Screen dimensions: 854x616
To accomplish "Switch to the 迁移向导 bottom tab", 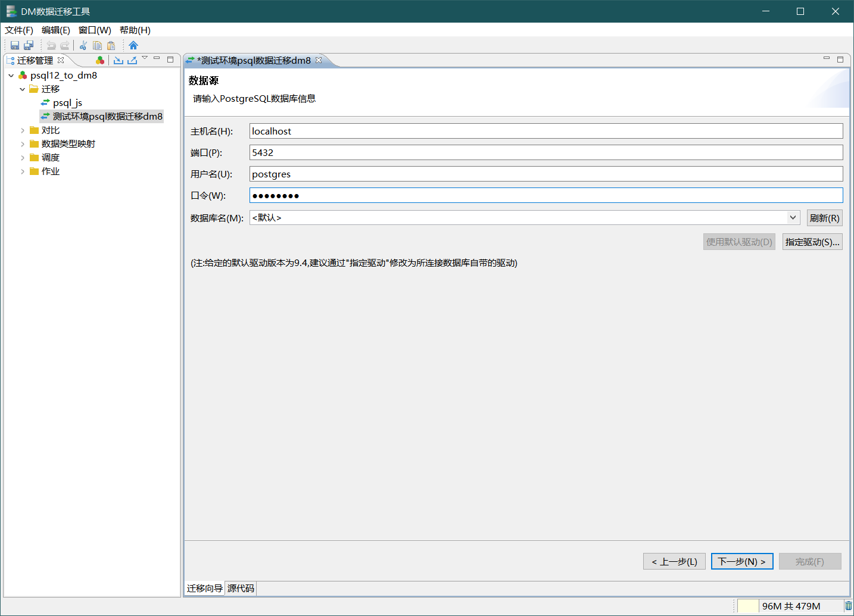I will [x=205, y=588].
